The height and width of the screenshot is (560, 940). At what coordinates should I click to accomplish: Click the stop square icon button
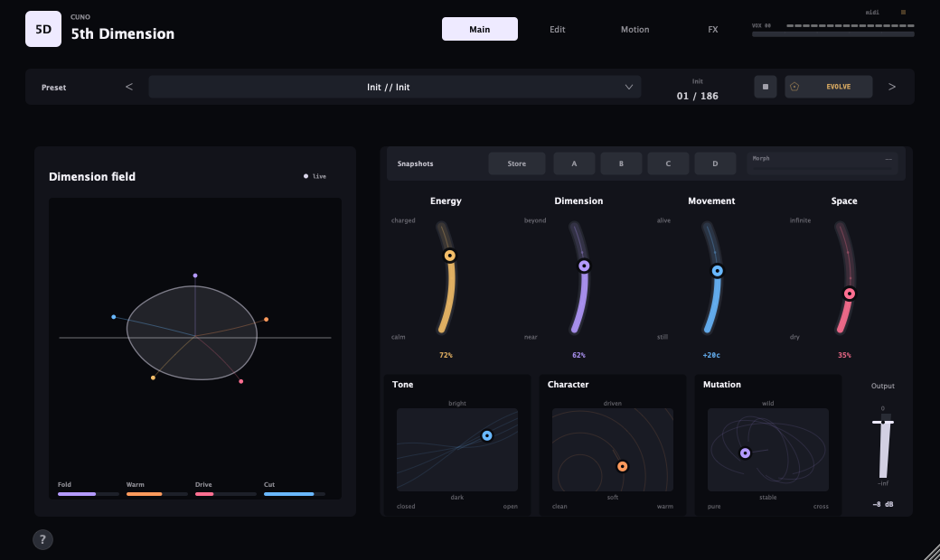coord(765,87)
